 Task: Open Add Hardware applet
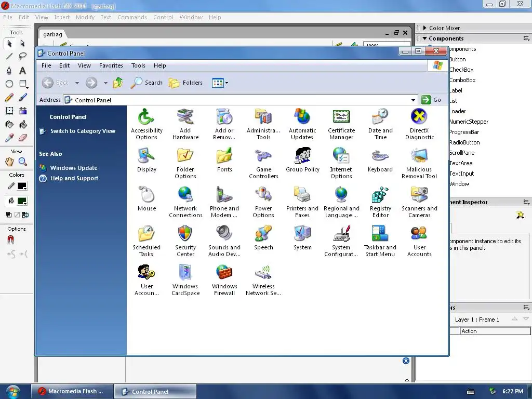185,124
